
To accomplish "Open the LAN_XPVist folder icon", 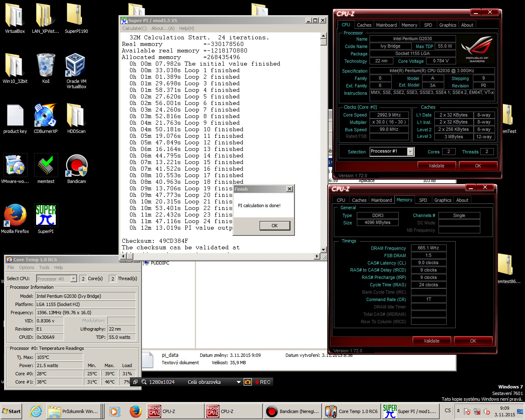I will click(46, 18).
